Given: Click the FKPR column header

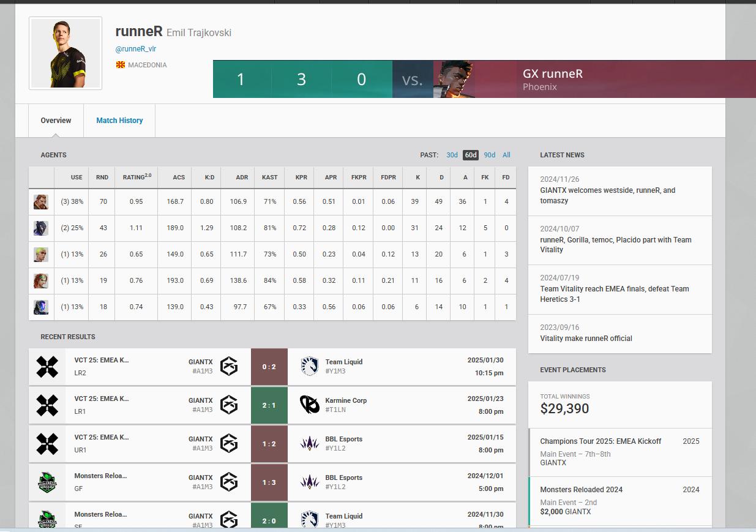Looking at the screenshot, I should tap(359, 178).
